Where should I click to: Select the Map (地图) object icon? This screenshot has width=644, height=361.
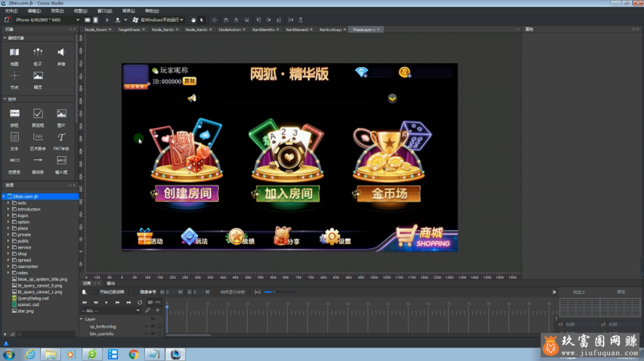point(14,52)
